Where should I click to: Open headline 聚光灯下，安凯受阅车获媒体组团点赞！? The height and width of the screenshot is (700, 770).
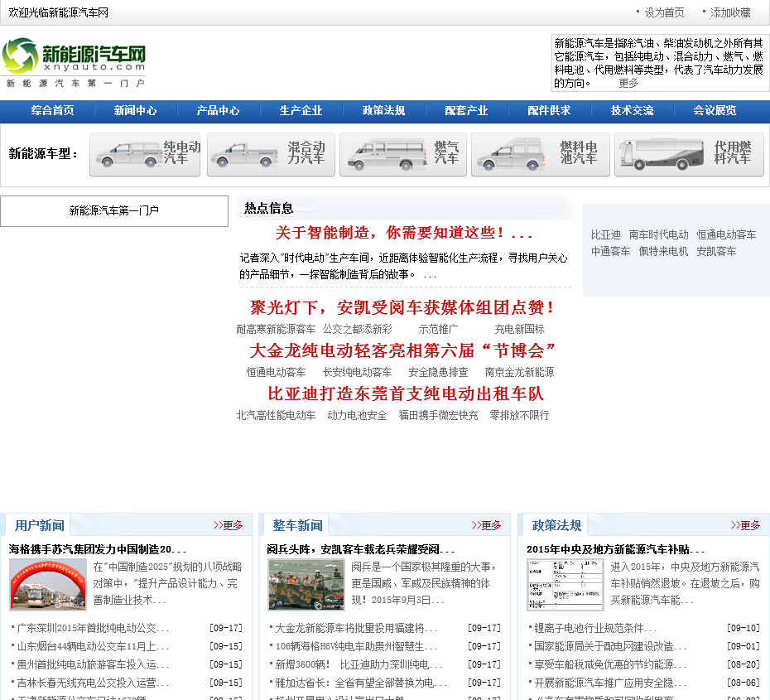[x=402, y=307]
